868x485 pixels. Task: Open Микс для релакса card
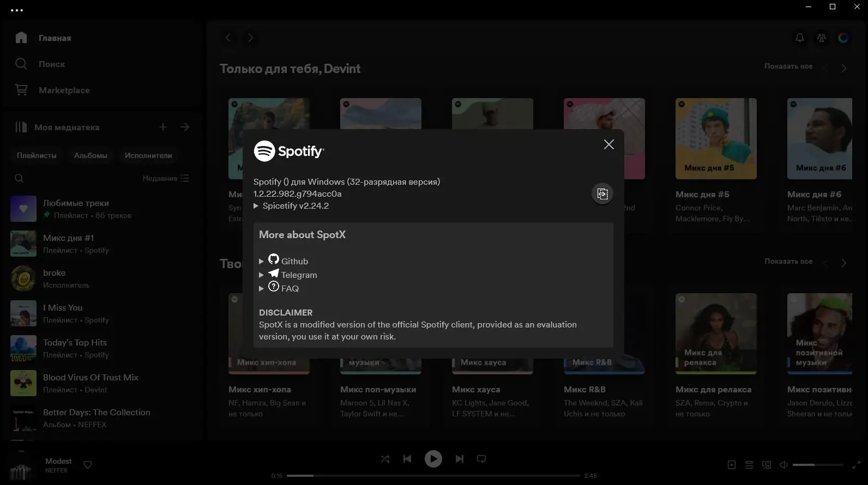[x=716, y=356]
